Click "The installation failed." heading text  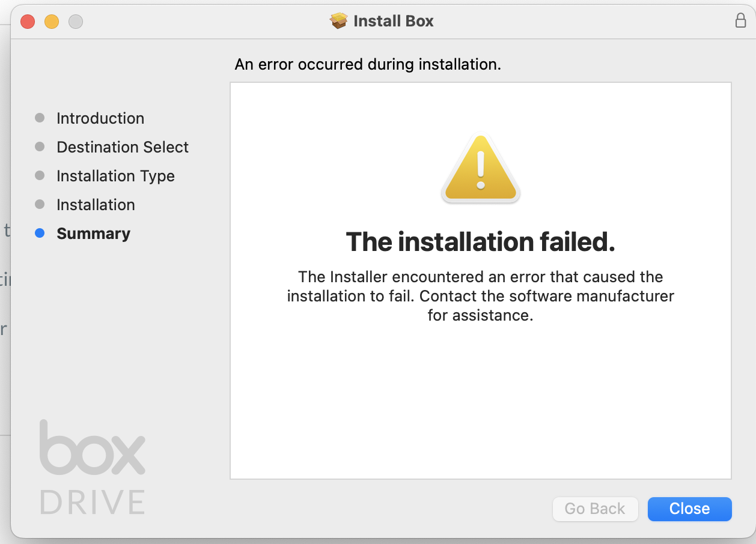[x=481, y=242]
